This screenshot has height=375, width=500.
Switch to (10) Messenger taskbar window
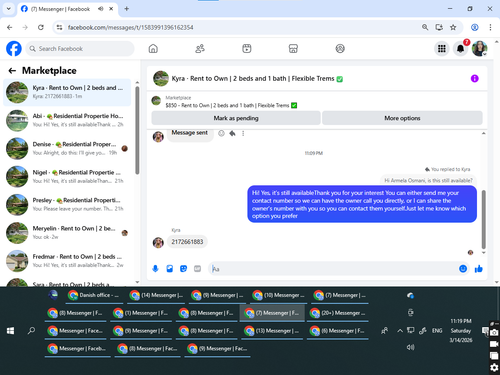[279, 295]
